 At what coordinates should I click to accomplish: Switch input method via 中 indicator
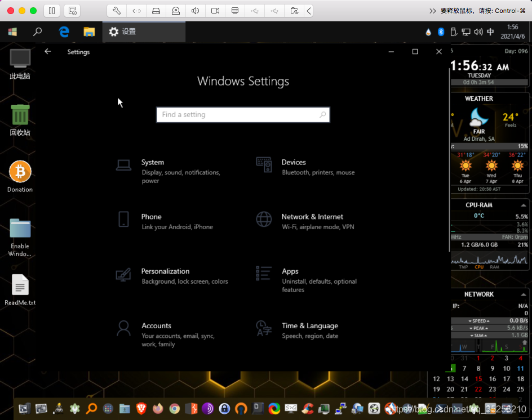(490, 32)
